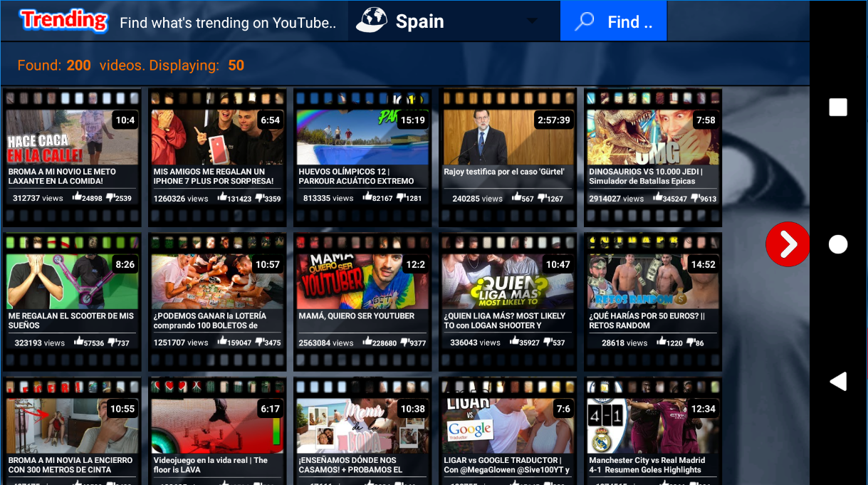Image resolution: width=868 pixels, height=485 pixels.
Task: Click the Trending logo
Action: (x=63, y=20)
